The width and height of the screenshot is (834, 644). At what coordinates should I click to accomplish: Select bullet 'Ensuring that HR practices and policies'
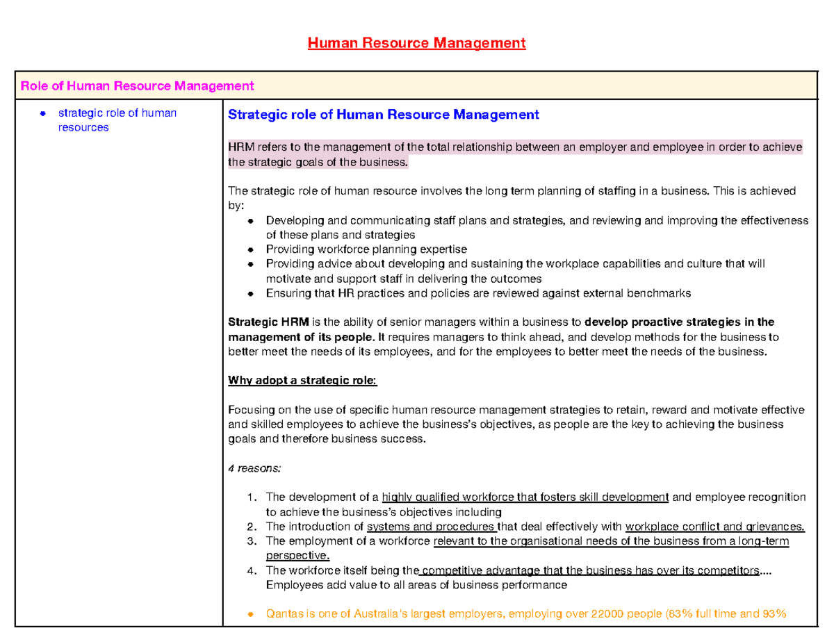478,293
